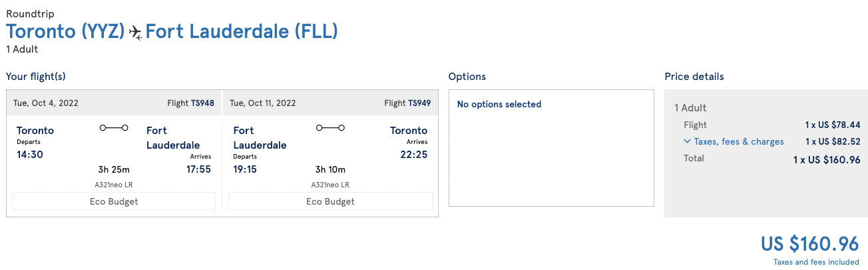Screen dimensions: 868x270
Task: Click the outbound A321neo LR aircraft label
Action: point(114,185)
